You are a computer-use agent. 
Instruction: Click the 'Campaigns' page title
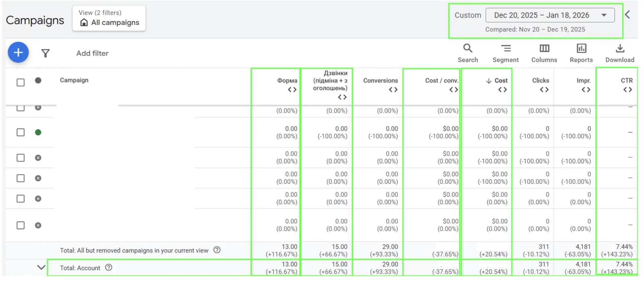35,20
